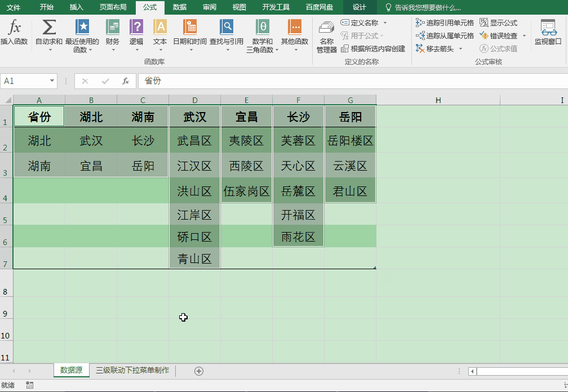This screenshot has width=568, height=392.
Task: Open the Logical (逻辑) functions icon
Action: (x=136, y=28)
